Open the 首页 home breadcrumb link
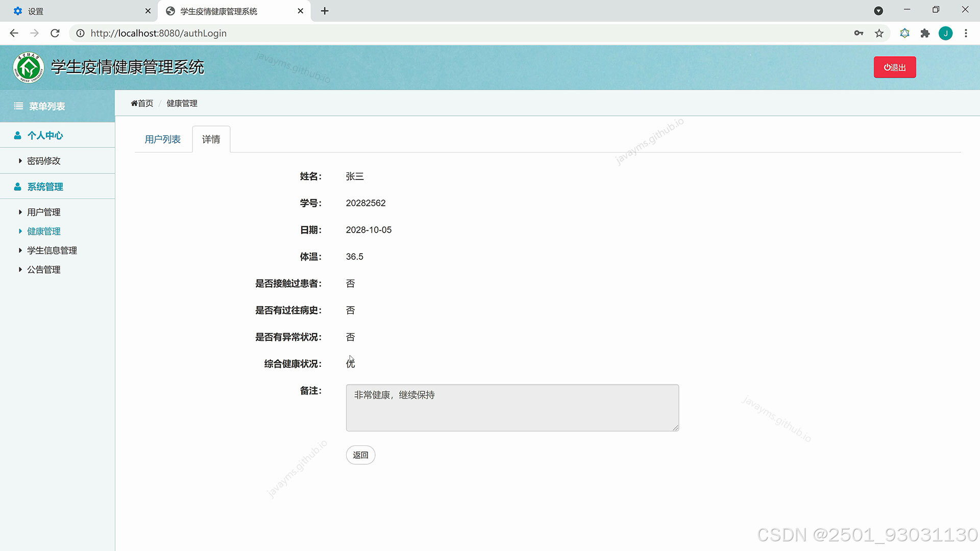 (x=142, y=103)
